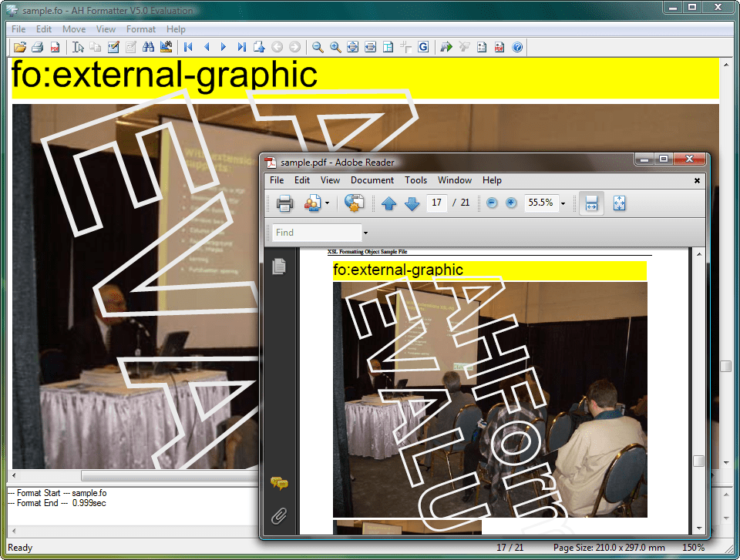Open the View menu in Adobe Reader
740x560 pixels.
coord(331,180)
